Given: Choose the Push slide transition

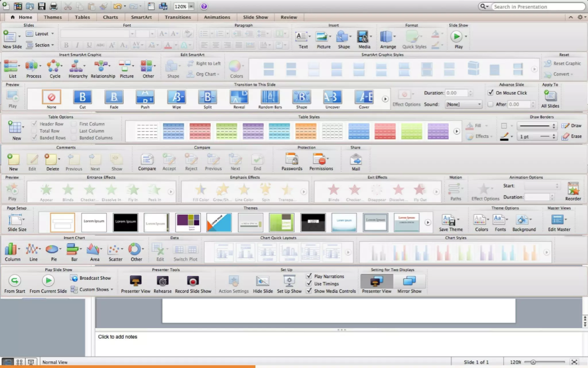Looking at the screenshot, I should tap(145, 97).
